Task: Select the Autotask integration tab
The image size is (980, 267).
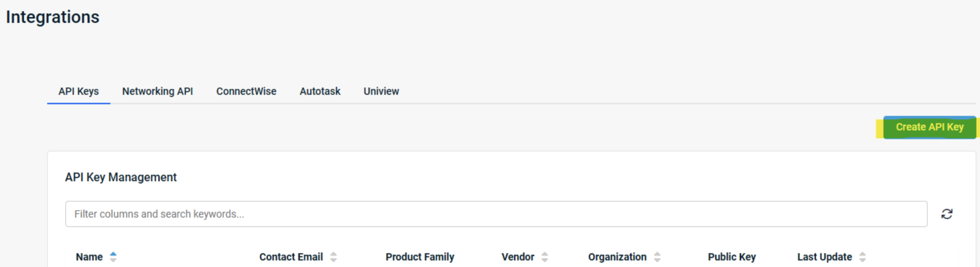Action: 319,91
